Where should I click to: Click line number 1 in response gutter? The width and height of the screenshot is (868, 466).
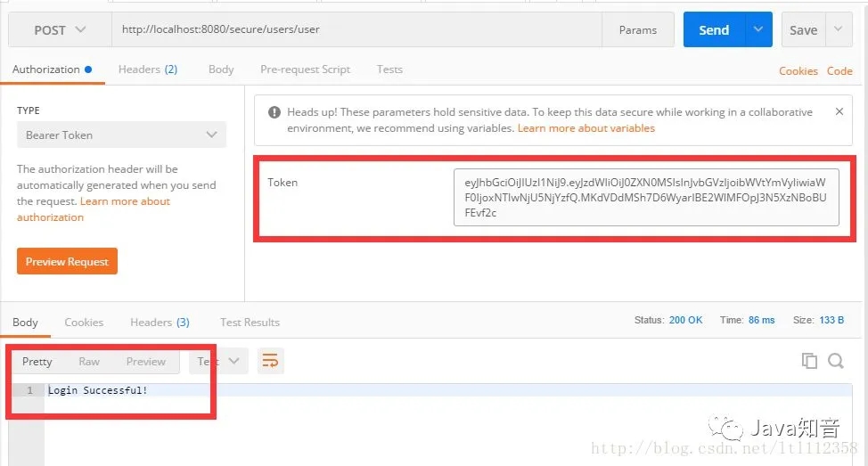tap(30, 390)
